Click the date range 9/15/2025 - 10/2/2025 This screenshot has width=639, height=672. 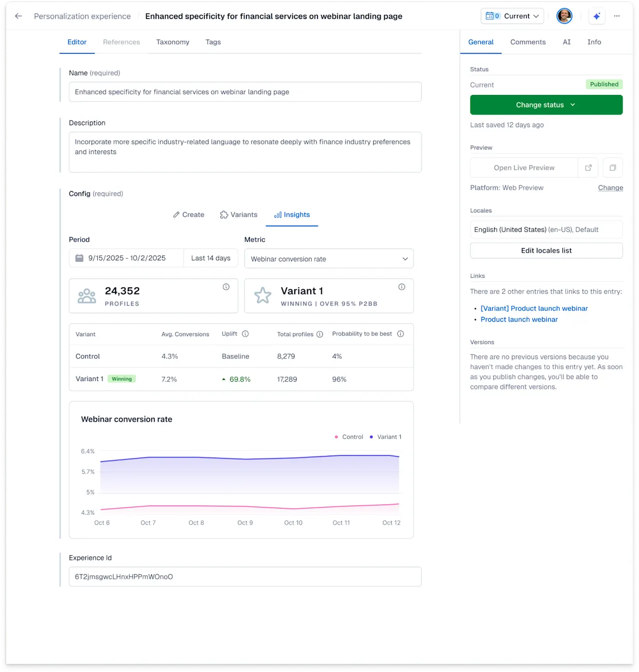127,258
